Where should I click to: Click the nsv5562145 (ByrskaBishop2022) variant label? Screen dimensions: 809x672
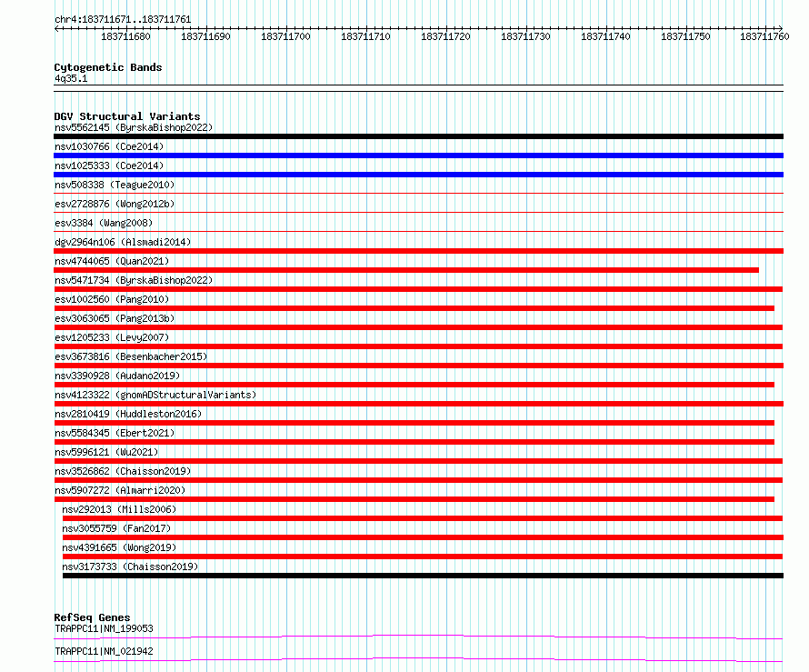[x=134, y=127]
